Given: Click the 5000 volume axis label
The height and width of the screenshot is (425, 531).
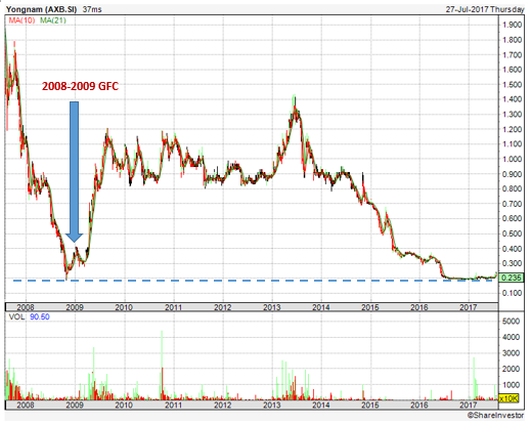Looking at the screenshot, I should click(511, 321).
